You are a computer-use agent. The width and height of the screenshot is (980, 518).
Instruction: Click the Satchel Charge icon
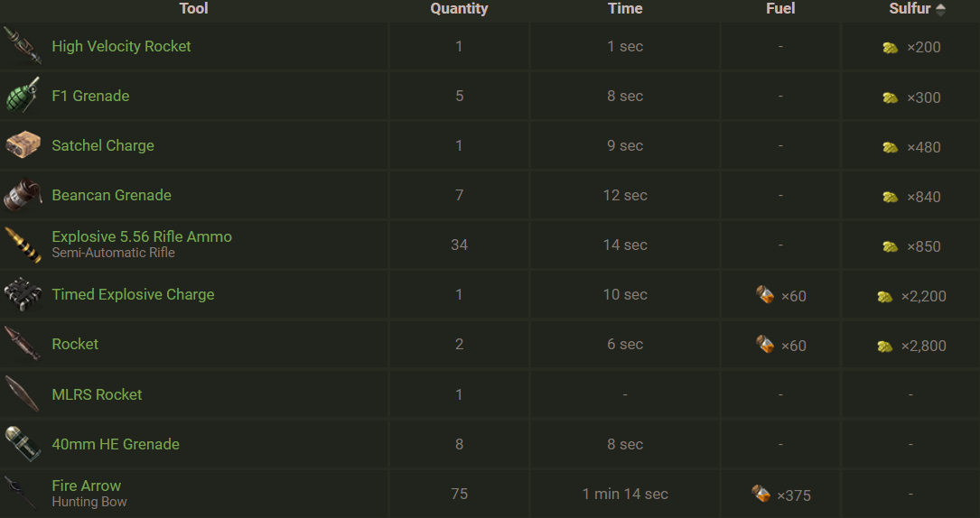(x=22, y=145)
